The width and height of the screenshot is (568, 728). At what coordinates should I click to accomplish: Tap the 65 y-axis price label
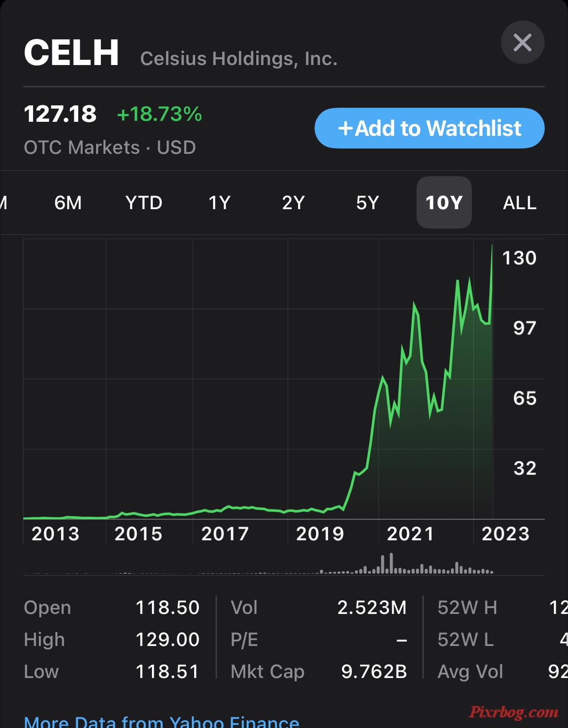coord(525,398)
